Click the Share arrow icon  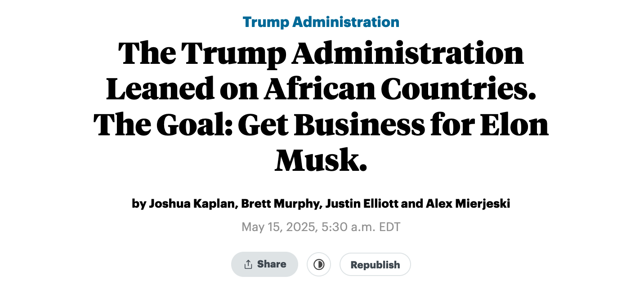point(248,264)
